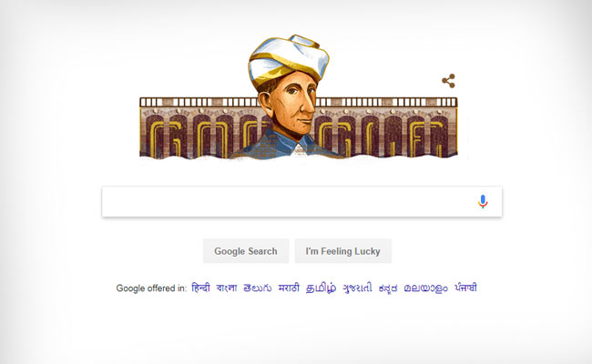Viewport: 592px width, 364px height.
Task: Choose the मराठी language link
Action: tap(289, 288)
